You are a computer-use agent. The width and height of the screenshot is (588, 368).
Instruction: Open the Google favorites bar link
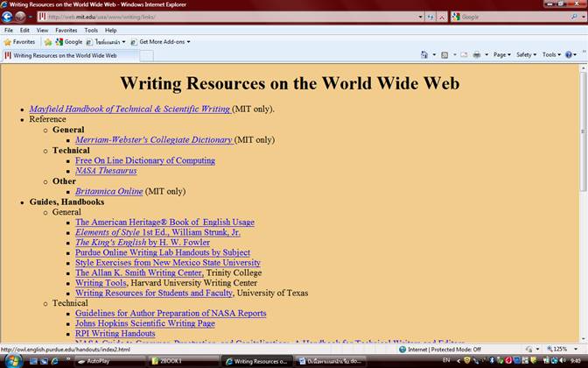[69, 42]
